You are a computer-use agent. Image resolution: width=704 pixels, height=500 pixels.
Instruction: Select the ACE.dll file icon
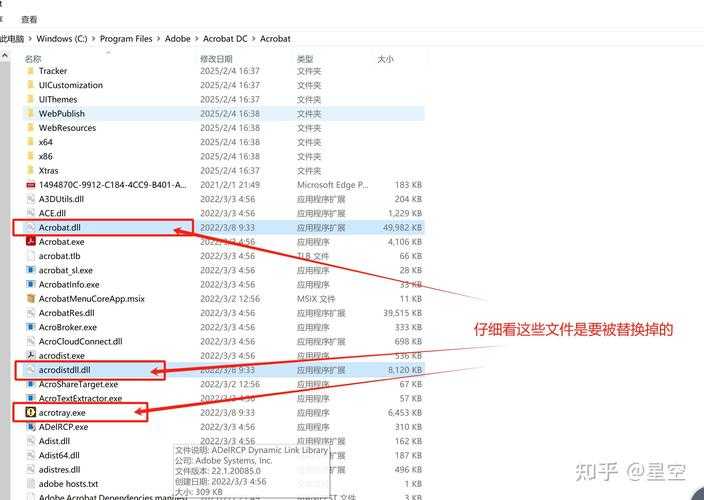pos(30,213)
